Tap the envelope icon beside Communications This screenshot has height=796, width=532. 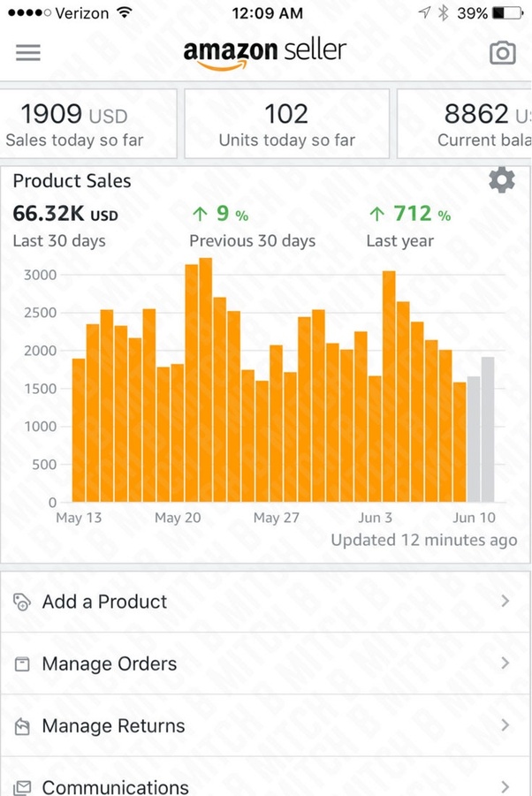[24, 785]
